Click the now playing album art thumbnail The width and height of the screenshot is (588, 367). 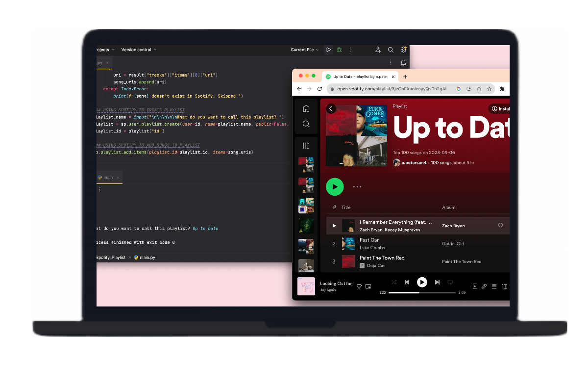(306, 287)
